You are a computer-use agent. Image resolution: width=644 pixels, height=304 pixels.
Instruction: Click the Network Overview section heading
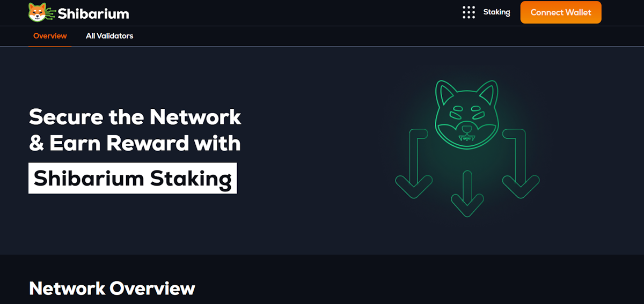tap(112, 288)
